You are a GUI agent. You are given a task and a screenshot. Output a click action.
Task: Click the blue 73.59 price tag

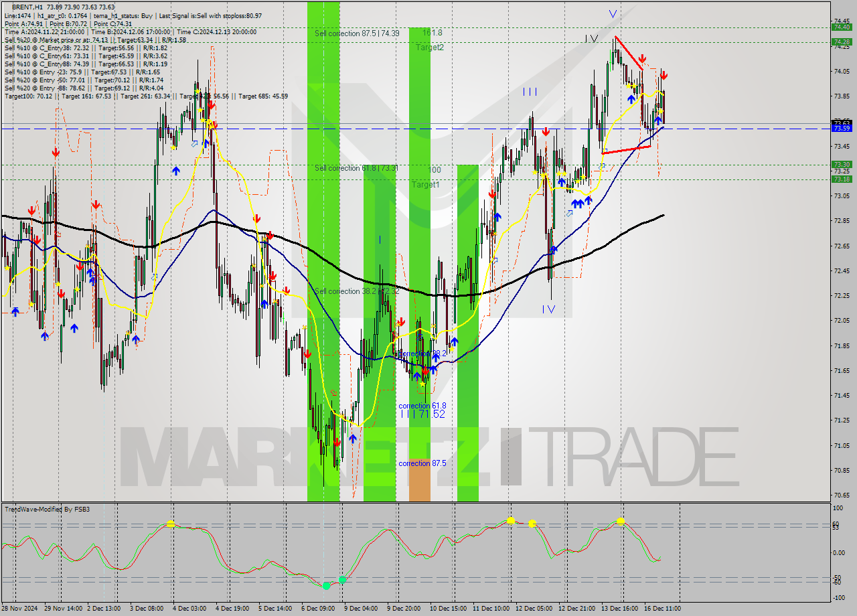[842, 128]
